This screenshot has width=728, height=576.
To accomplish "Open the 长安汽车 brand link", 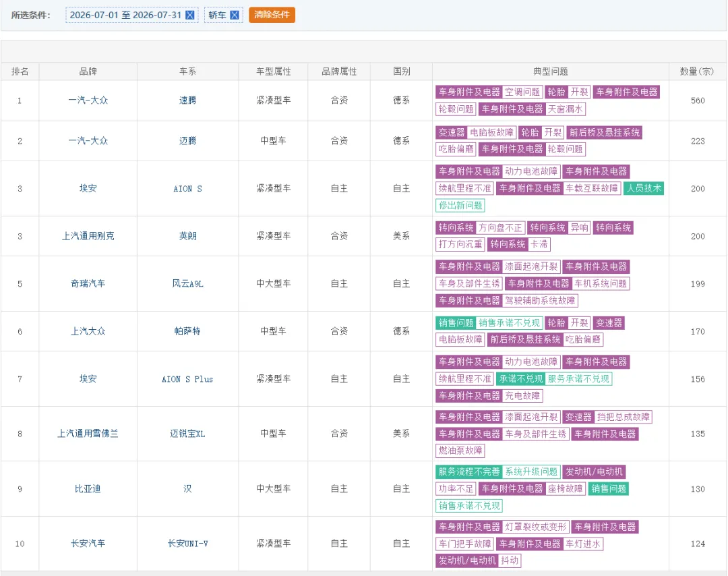I will point(88,544).
